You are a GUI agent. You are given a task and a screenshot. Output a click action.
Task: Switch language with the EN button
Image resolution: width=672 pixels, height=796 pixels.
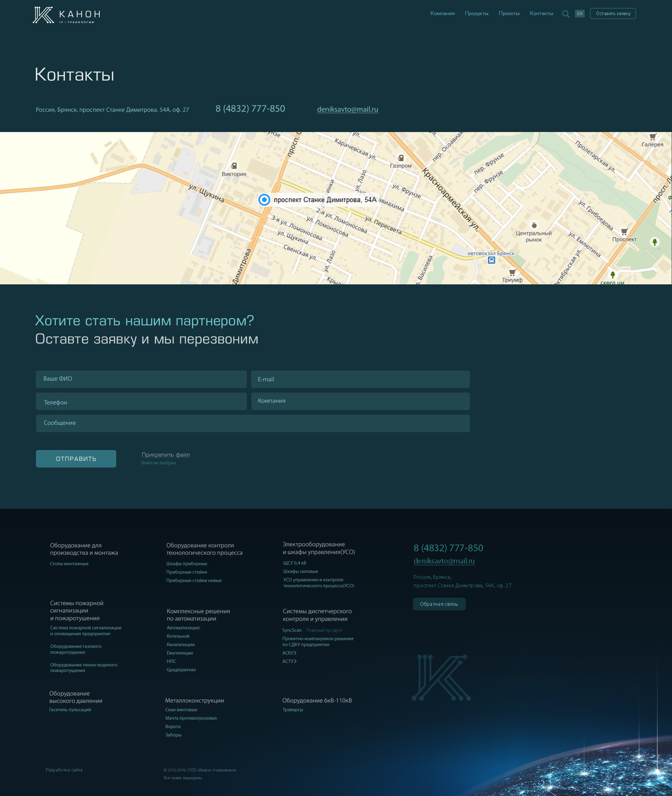[580, 14]
